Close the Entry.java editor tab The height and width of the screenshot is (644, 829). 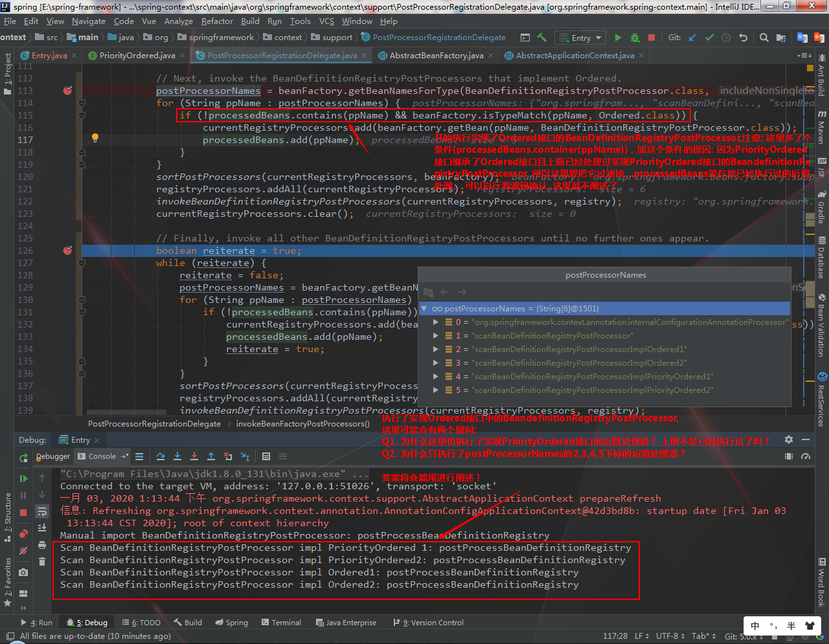tap(74, 56)
